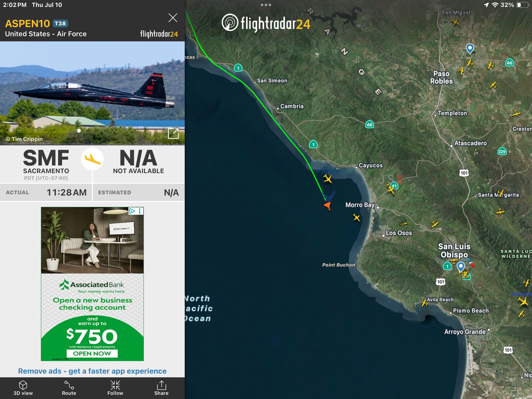Open the ad info triangle icon
532x399 pixels.
(x=132, y=211)
